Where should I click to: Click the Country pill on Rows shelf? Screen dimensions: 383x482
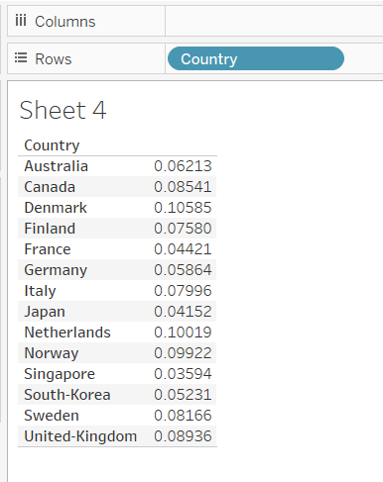point(256,59)
